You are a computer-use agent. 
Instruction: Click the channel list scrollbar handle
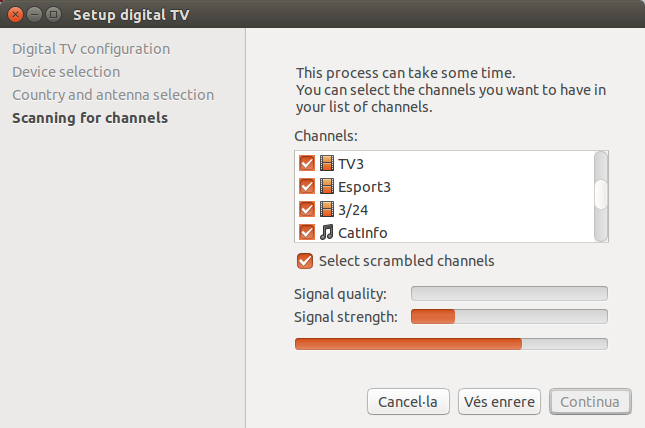[601, 194]
